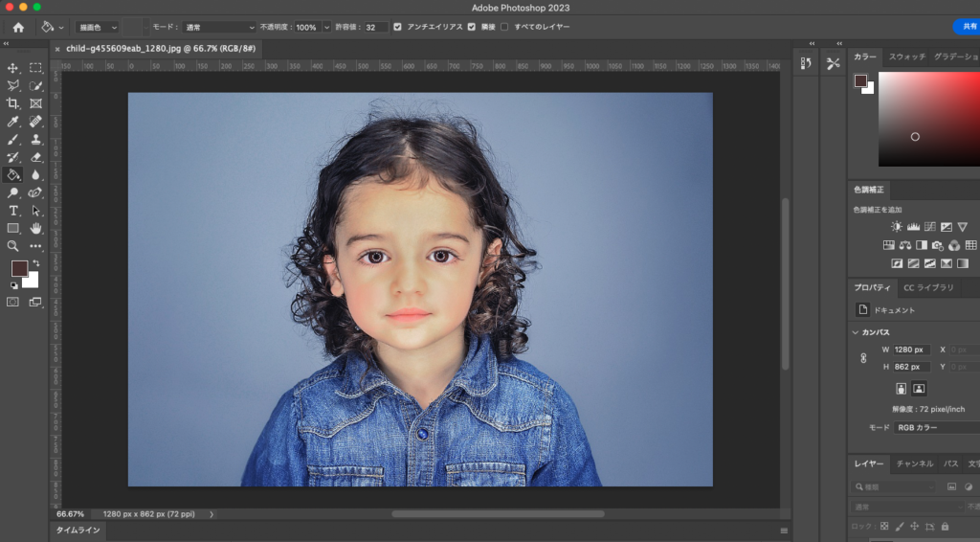Select the Rectangle shape tool
Viewport: 980px width, 542px height.
coord(12,228)
